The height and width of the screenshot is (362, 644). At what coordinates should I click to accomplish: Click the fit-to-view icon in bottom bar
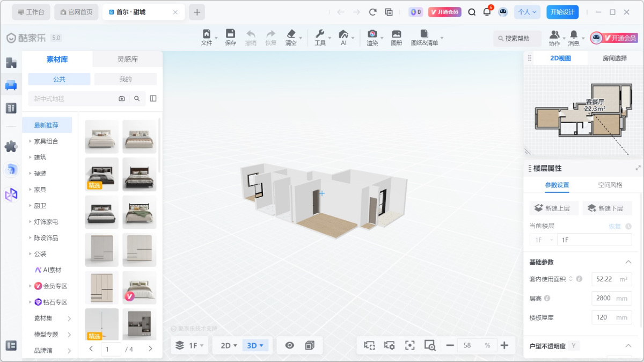410,345
